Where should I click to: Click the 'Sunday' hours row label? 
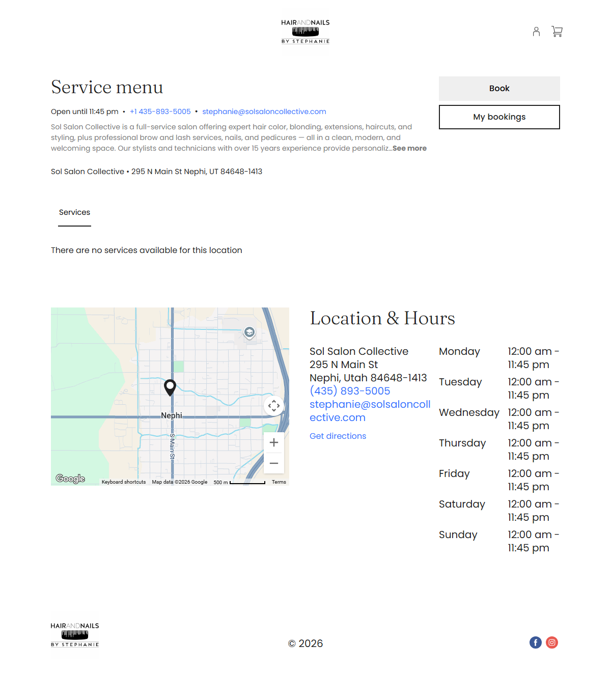458,535
